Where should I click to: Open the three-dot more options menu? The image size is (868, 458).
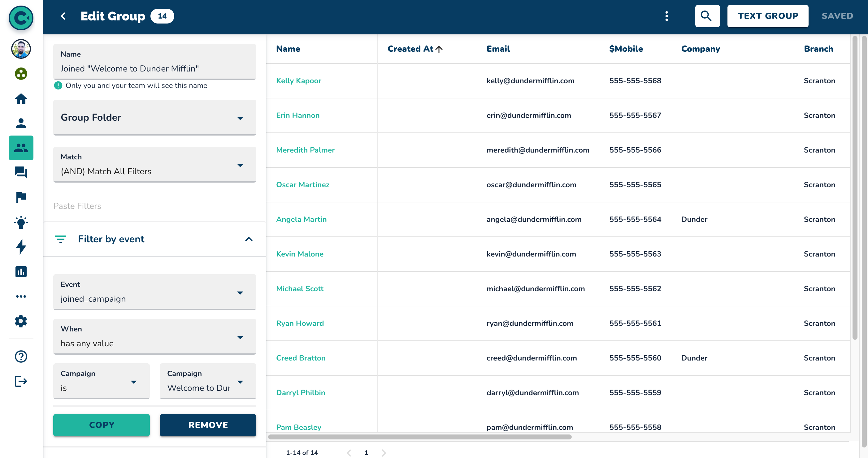tap(666, 16)
